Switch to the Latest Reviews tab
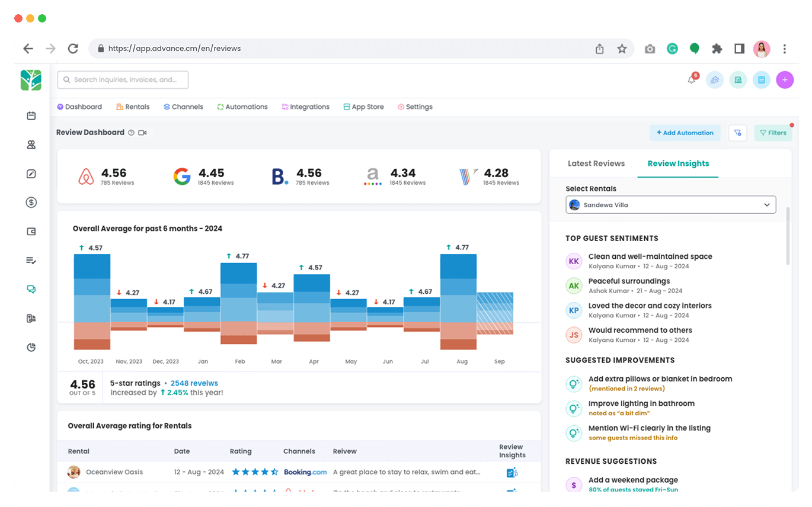Image resolution: width=812 pixels, height=507 pixels. (x=596, y=163)
